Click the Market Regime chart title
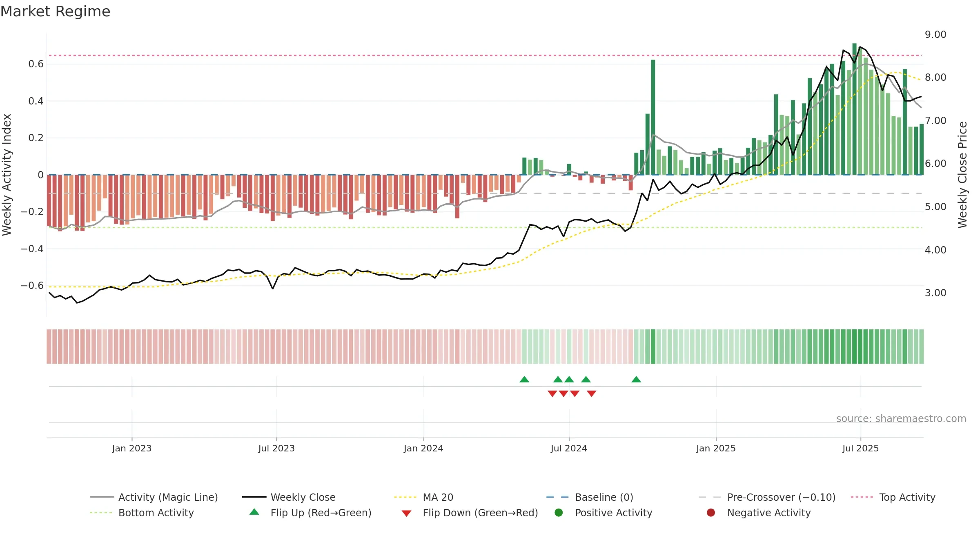The width and height of the screenshot is (980, 551). [55, 11]
